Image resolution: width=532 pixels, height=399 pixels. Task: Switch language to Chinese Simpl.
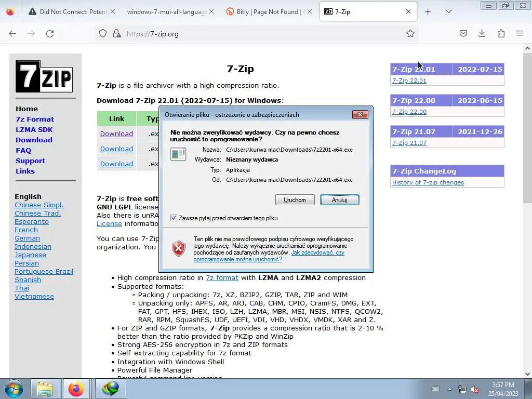[x=39, y=205]
